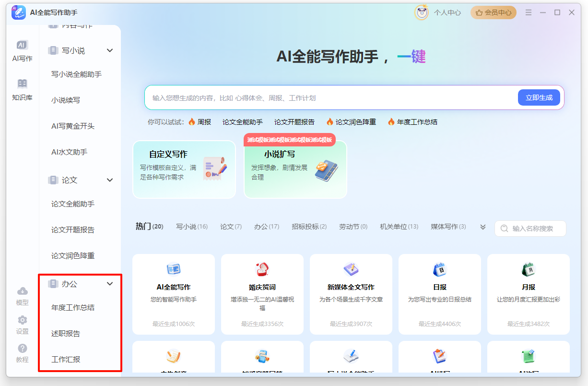Image resolution: width=588 pixels, height=386 pixels.
Task: Expand more category tabs with double chevron
Action: pyautogui.click(x=483, y=227)
